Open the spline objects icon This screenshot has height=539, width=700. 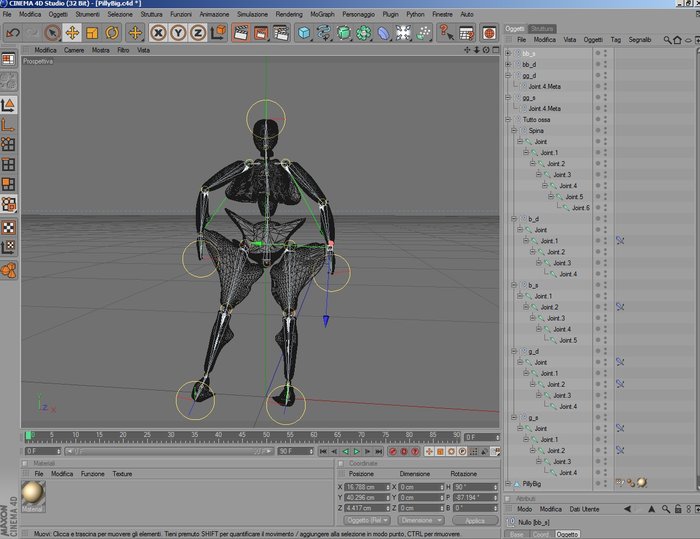tap(324, 33)
